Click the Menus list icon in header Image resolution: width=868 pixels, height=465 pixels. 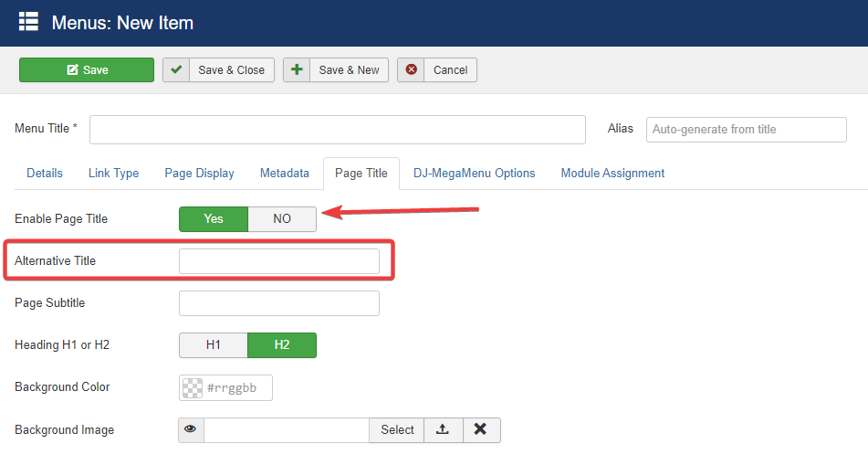(28, 22)
